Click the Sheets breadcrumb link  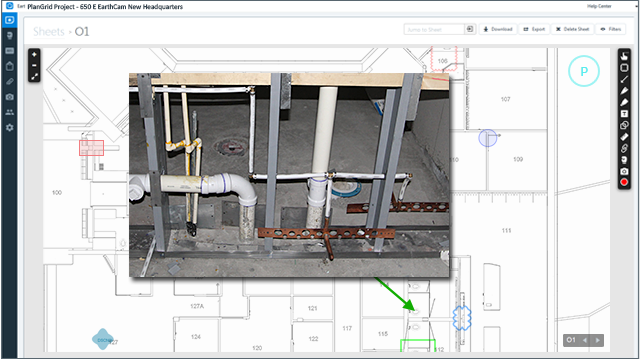click(49, 31)
